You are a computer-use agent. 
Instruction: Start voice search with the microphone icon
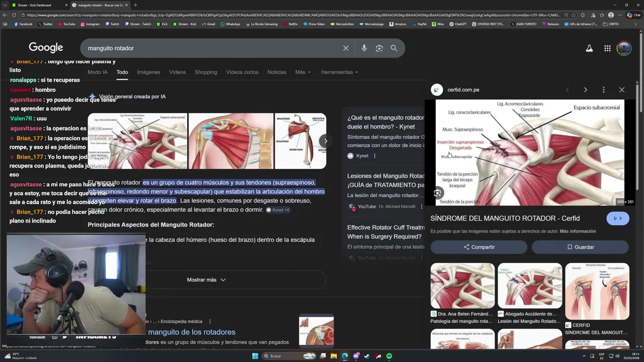pos(364,48)
